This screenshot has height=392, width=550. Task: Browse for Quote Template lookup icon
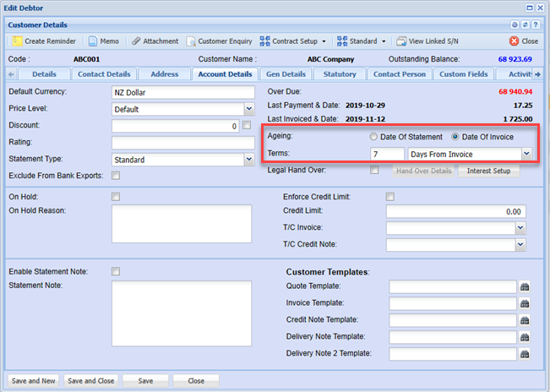click(x=524, y=287)
